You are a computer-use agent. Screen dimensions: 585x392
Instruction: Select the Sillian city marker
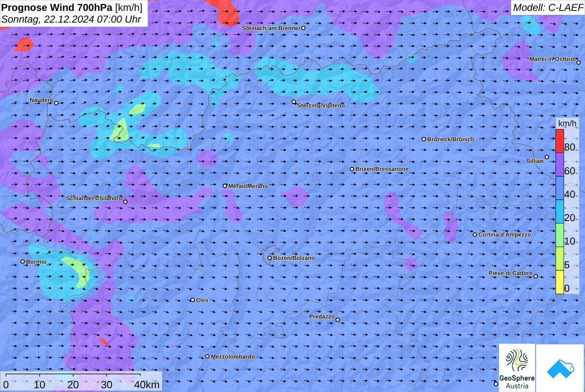pos(547,157)
